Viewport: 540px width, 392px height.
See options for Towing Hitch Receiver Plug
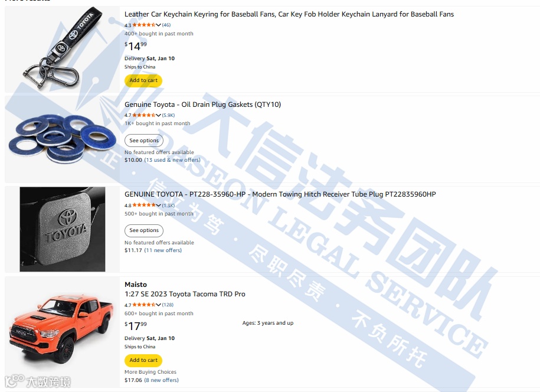pyautogui.click(x=144, y=230)
